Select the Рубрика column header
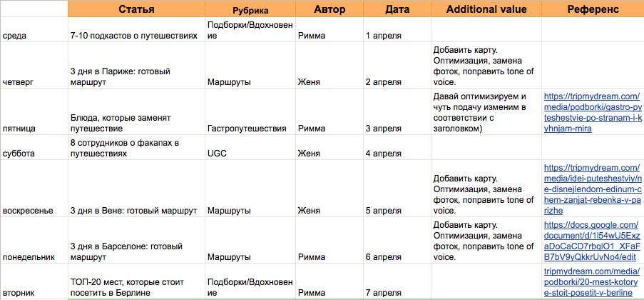The width and height of the screenshot is (644, 300). tap(250, 10)
